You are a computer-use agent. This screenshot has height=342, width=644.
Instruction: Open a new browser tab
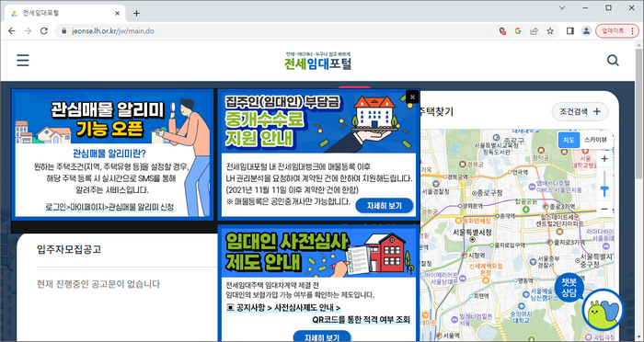tap(136, 13)
